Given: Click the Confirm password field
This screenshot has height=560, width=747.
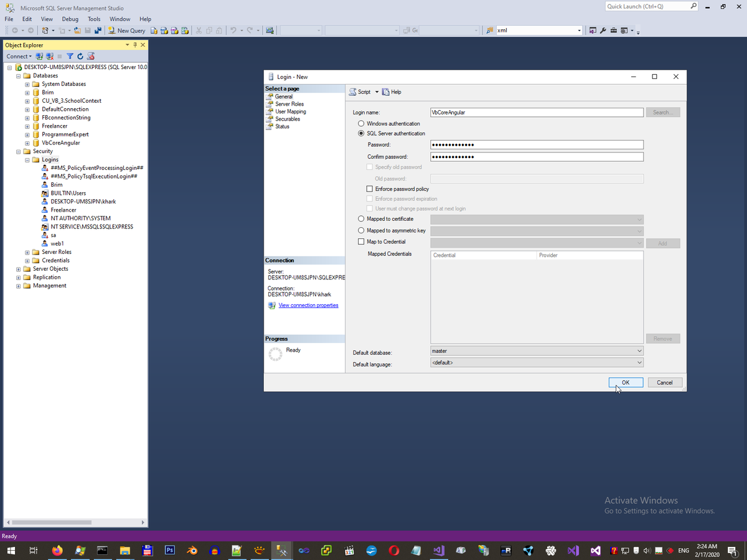Looking at the screenshot, I should click(x=537, y=157).
